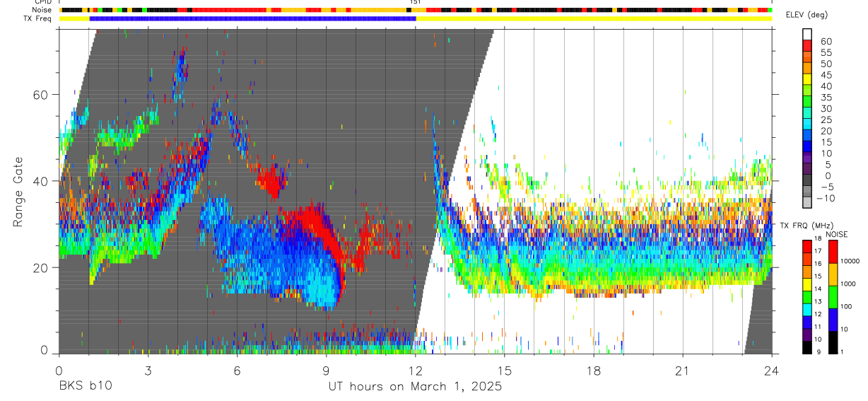Viewport: 868px width, 401px height.
Task: Select the orange segment of the NOISE legend
Action: point(833,274)
